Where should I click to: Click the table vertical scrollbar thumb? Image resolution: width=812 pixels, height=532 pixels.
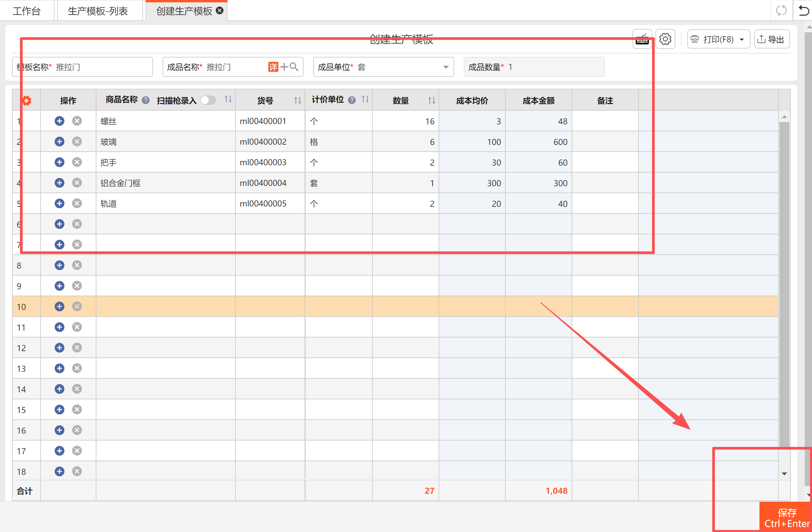784,285
